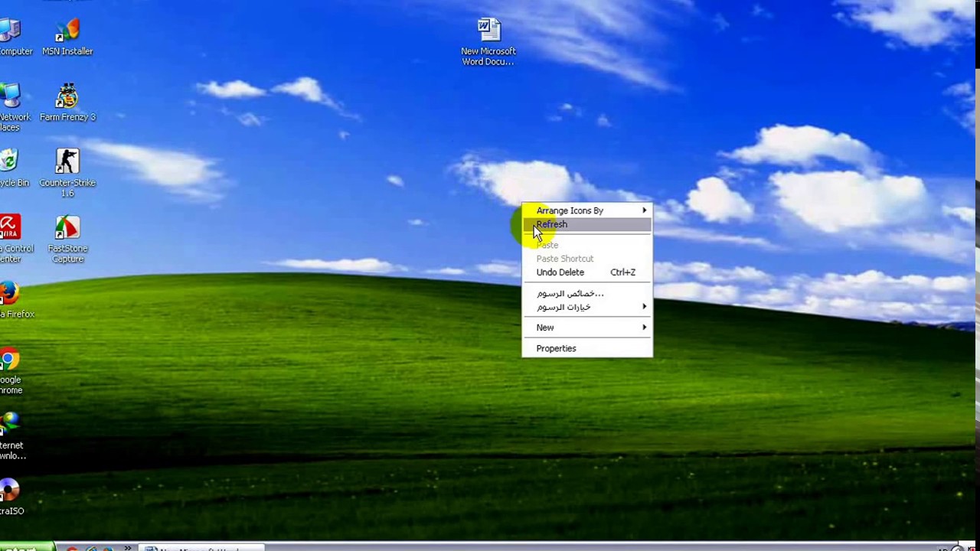
Task: Select the UltraISO desktop shortcut
Action: [11, 497]
